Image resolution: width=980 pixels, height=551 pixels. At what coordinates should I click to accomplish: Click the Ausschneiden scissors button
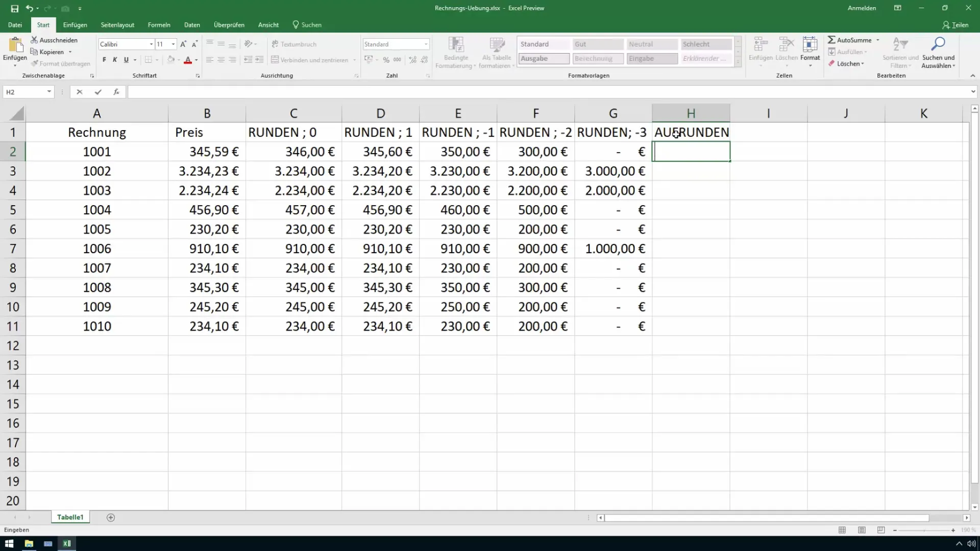point(54,40)
